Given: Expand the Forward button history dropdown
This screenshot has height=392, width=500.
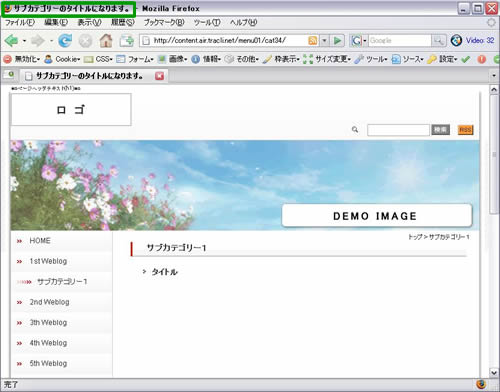Looking at the screenshot, I should (51, 41).
